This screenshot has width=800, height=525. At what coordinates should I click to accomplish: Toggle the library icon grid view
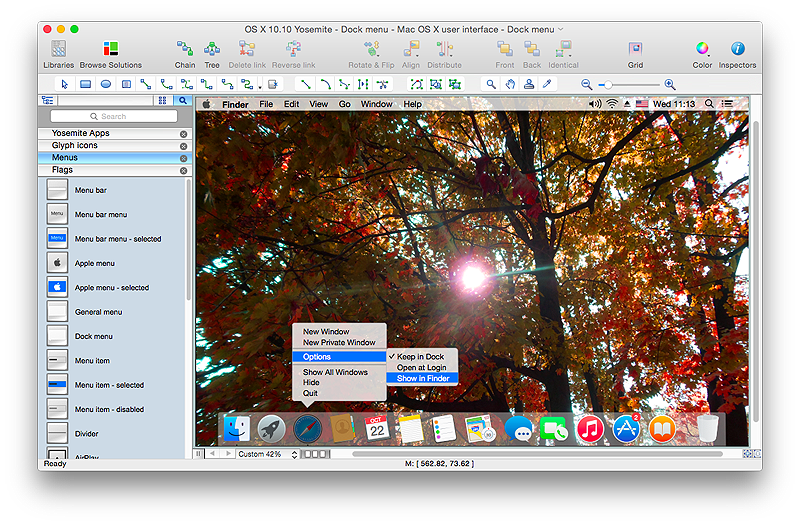tap(162, 100)
